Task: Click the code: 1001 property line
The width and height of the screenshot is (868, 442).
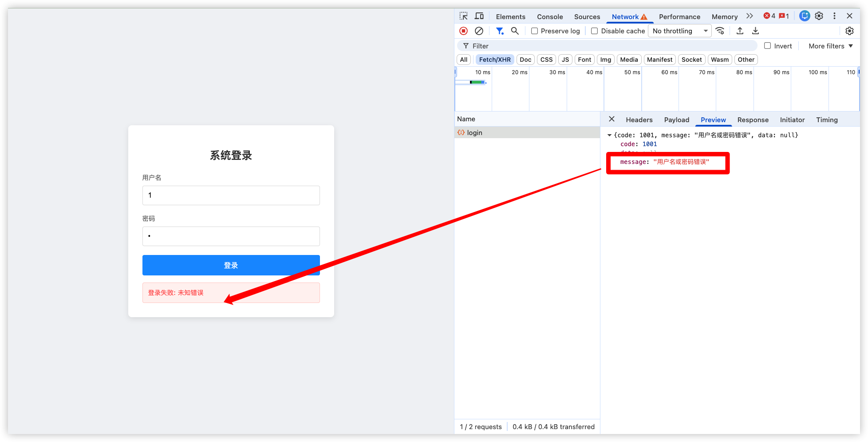Action: [639, 144]
